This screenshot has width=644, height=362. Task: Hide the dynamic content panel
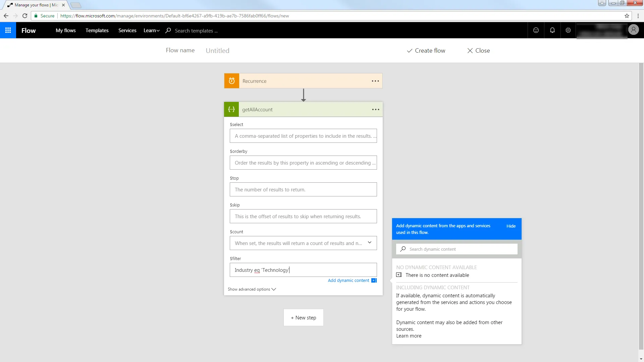point(511,226)
